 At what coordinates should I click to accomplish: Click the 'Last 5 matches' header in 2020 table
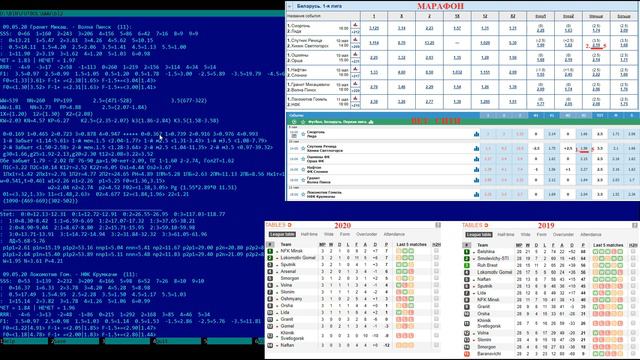coord(411,244)
